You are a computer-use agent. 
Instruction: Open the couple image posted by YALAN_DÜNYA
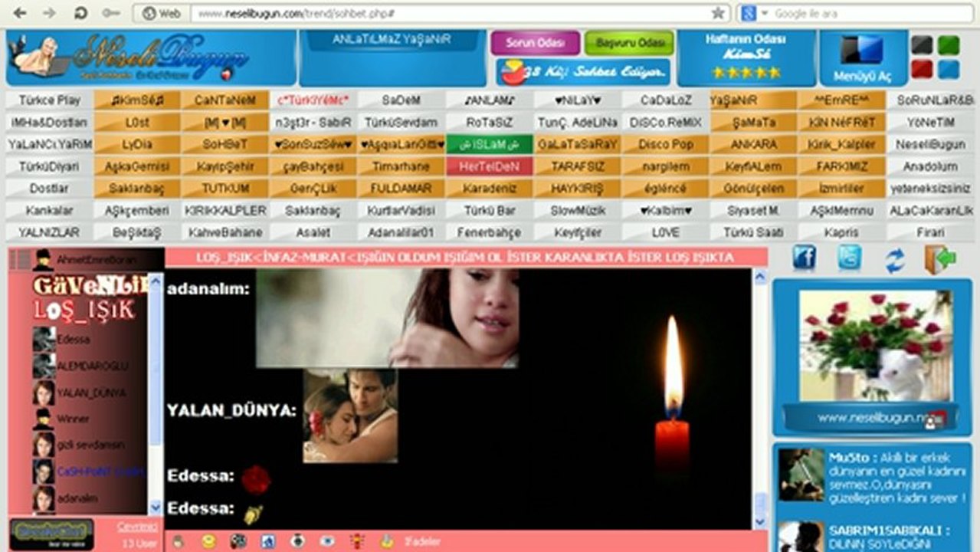point(350,416)
